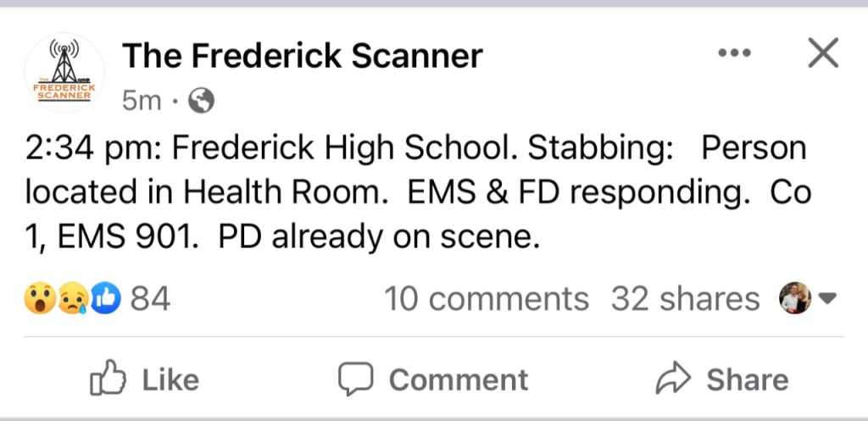Click the share arrow icon
Screen dimensions: 868x421
coord(672,379)
